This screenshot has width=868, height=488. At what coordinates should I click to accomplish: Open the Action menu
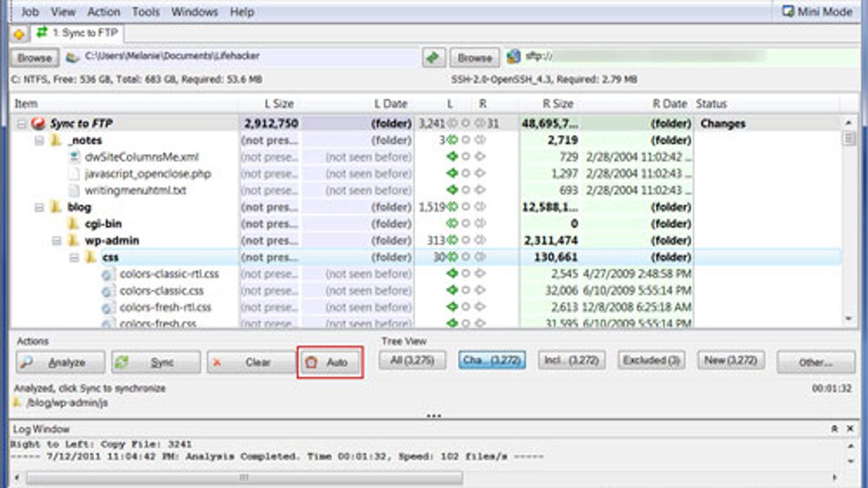tap(103, 12)
